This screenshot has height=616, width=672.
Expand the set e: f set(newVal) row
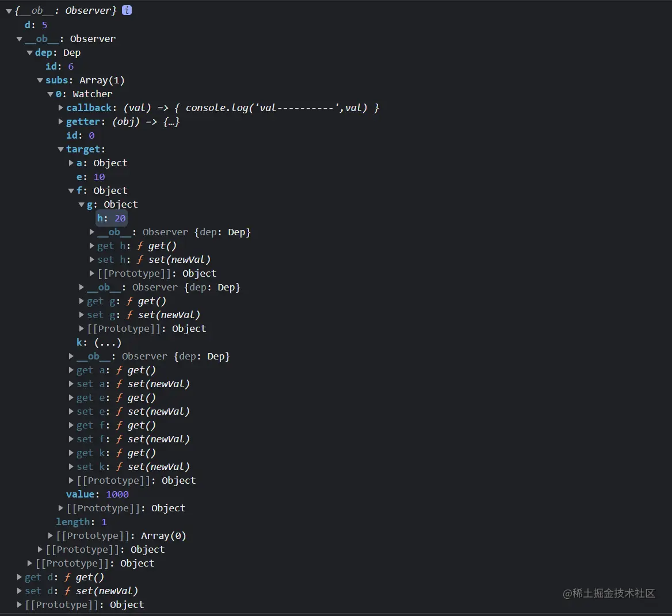71,412
